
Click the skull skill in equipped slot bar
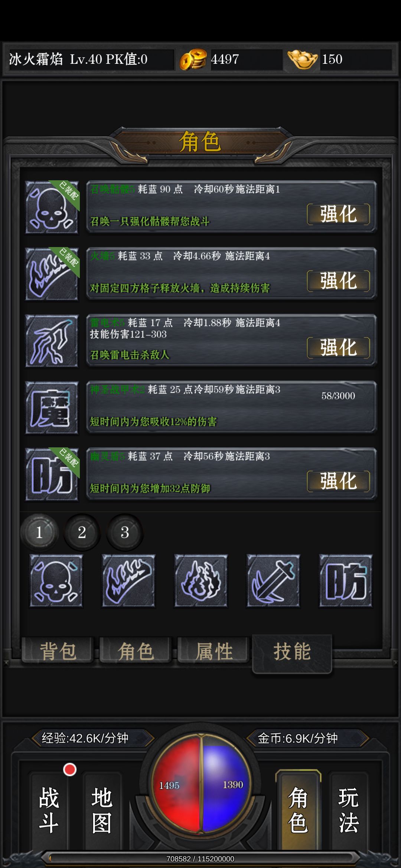point(56,581)
